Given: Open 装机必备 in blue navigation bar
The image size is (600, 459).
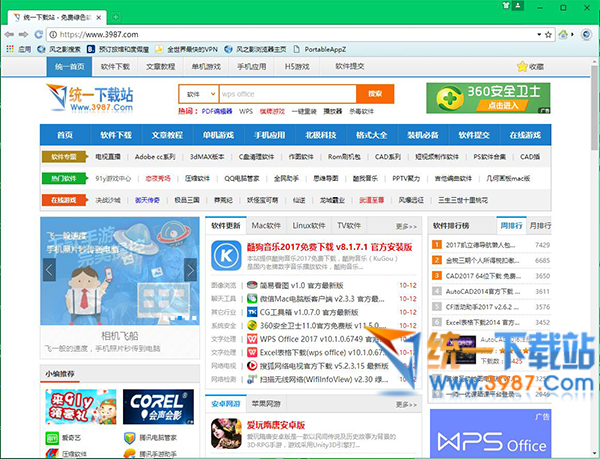Looking at the screenshot, I should point(422,135).
